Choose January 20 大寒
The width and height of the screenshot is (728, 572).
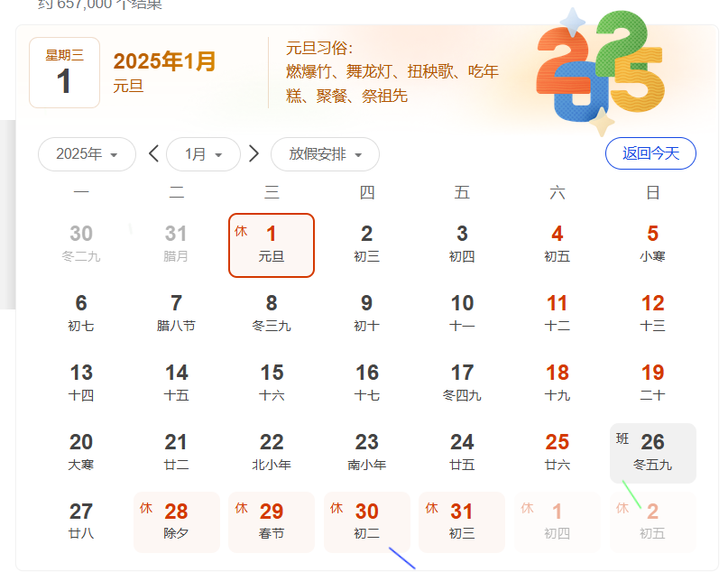coord(81,452)
